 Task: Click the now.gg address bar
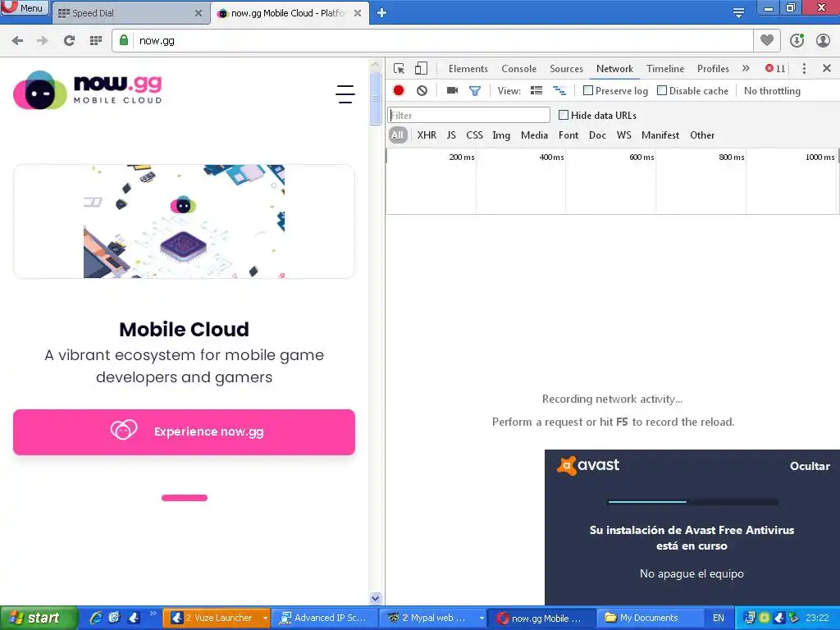pyautogui.click(x=434, y=41)
